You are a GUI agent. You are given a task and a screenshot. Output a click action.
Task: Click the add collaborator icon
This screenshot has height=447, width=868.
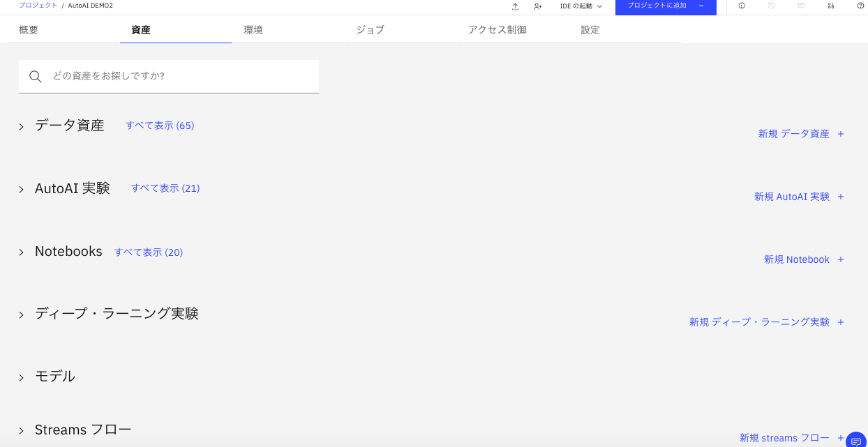click(x=537, y=6)
